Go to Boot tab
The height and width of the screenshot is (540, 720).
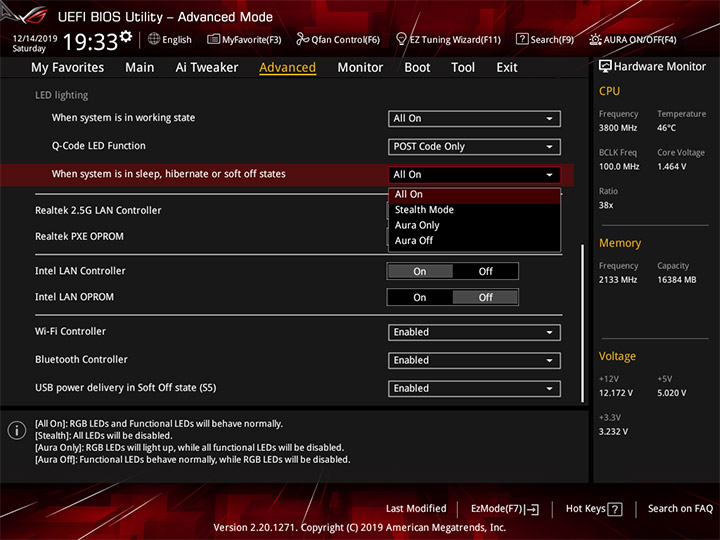[x=417, y=68]
